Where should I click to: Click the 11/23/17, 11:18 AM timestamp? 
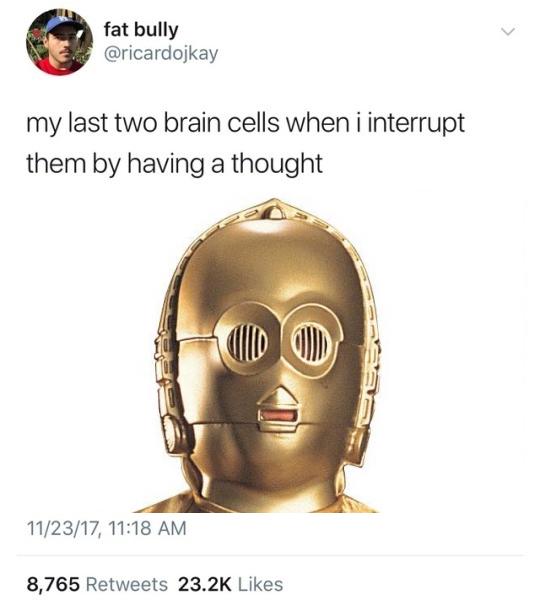(107, 529)
